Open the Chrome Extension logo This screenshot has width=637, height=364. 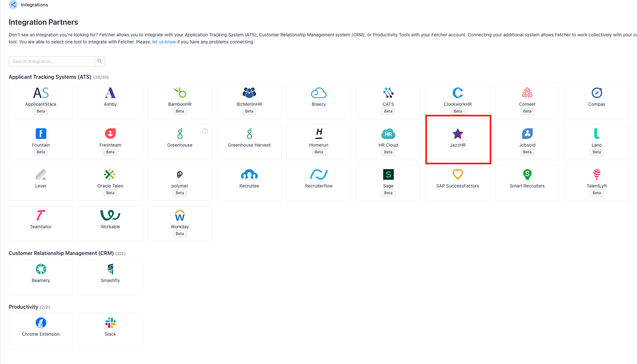point(41,323)
